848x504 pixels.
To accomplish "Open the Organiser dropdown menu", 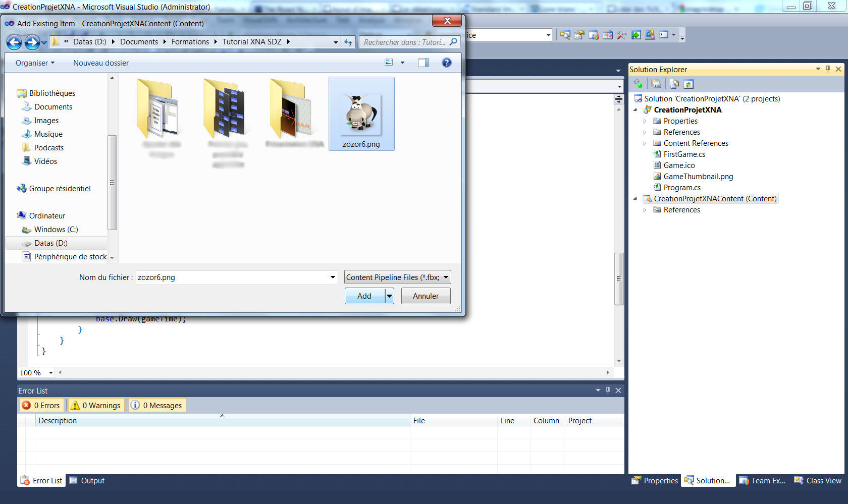I will pyautogui.click(x=35, y=63).
